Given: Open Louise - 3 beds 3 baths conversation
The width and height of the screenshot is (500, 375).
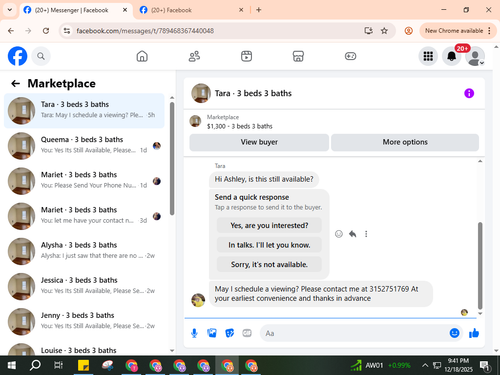Looking at the screenshot, I should 84,348.
